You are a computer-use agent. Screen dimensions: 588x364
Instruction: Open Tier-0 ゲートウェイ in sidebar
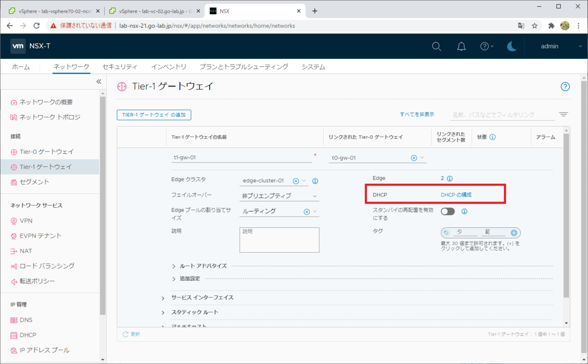coord(47,152)
